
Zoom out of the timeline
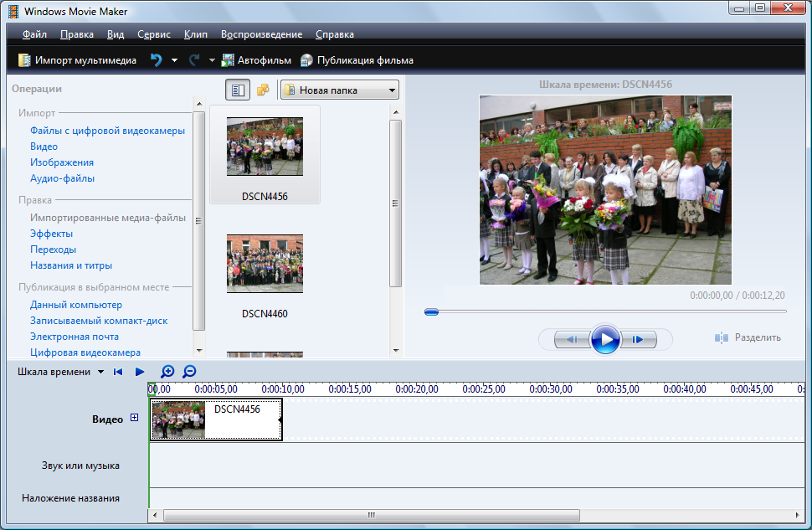click(x=189, y=371)
